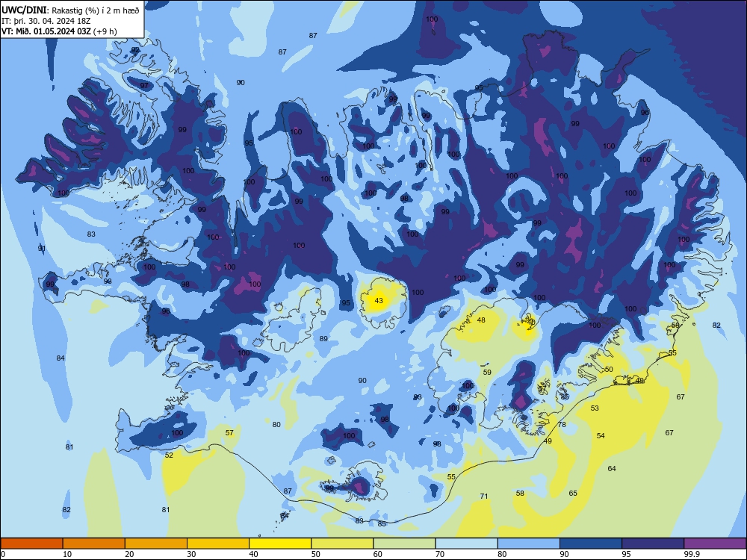Click the legend scale label '20'
The image size is (747, 560).
point(129,554)
